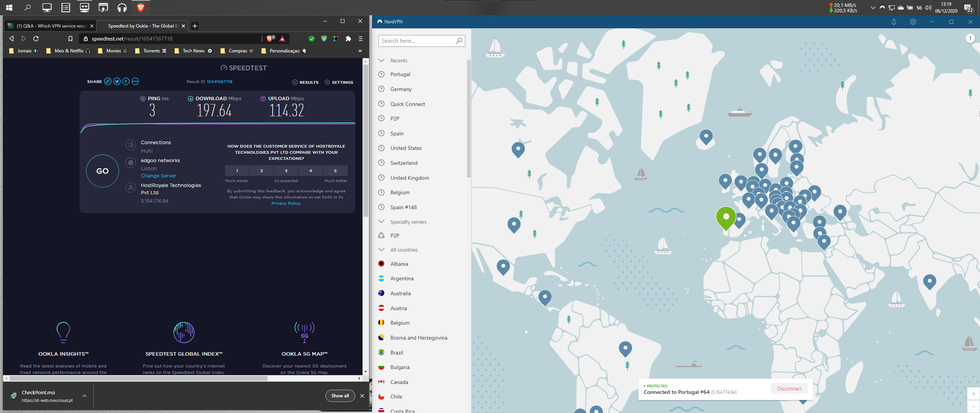Screen dimensions: 980x413
Task: Collapse the All countries list
Action: 381,250
